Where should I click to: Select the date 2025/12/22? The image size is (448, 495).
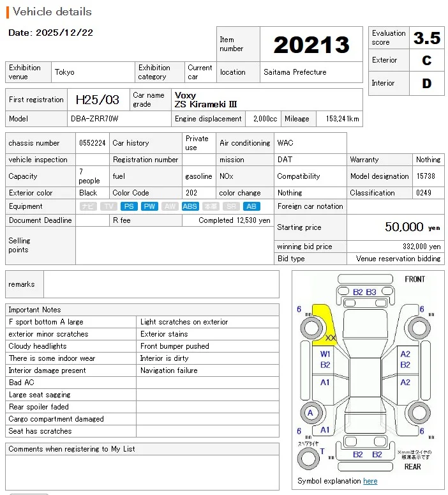coord(64,33)
